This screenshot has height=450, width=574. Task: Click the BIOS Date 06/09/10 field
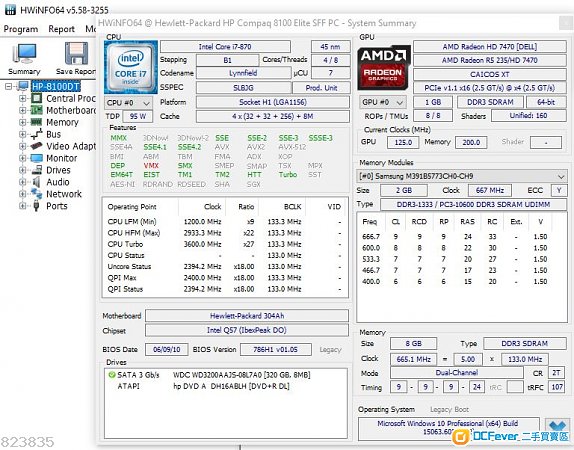pos(167,349)
